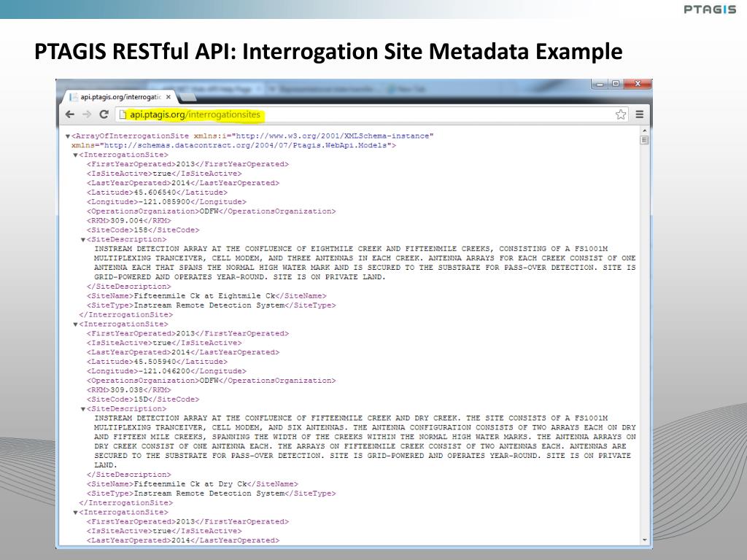
Task: Click the Latitude value 45.505940
Action: click(x=153, y=362)
